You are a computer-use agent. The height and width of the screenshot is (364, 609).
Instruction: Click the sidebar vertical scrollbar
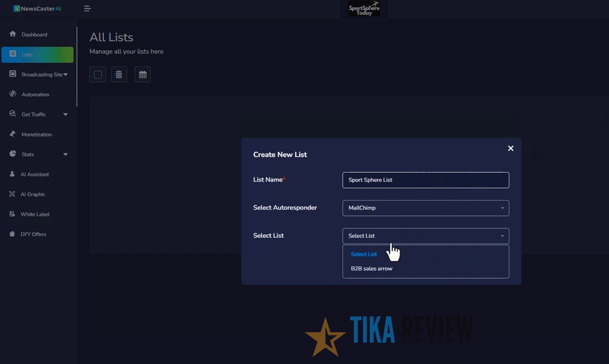(77, 67)
